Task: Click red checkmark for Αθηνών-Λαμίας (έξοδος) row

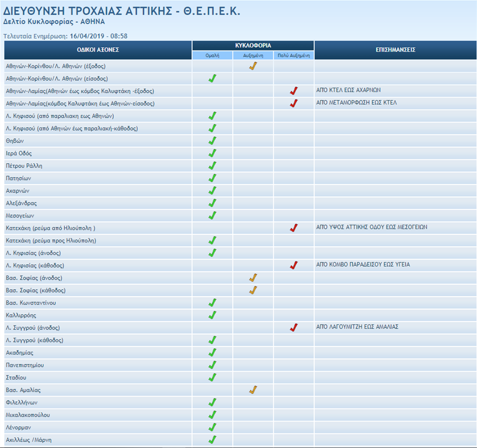Action: 294,91
